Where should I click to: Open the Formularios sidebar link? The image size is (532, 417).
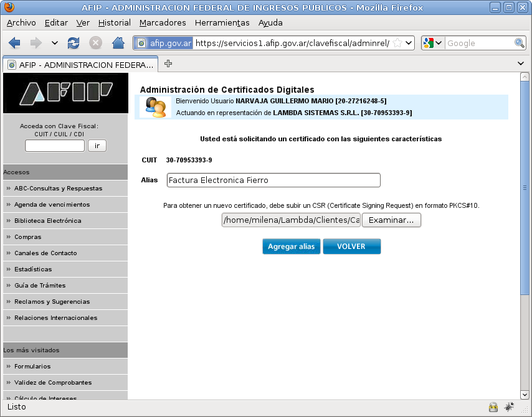click(32, 366)
